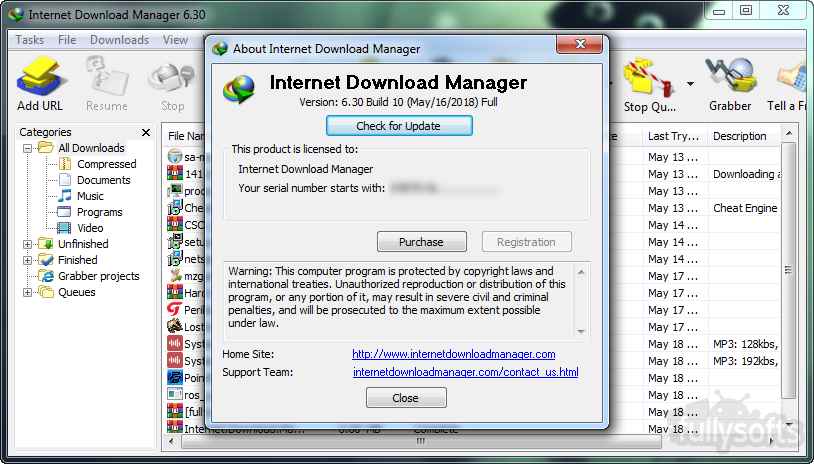This screenshot has height=464, width=814.
Task: Click the Peri file Garena icon
Action: pos(174,310)
